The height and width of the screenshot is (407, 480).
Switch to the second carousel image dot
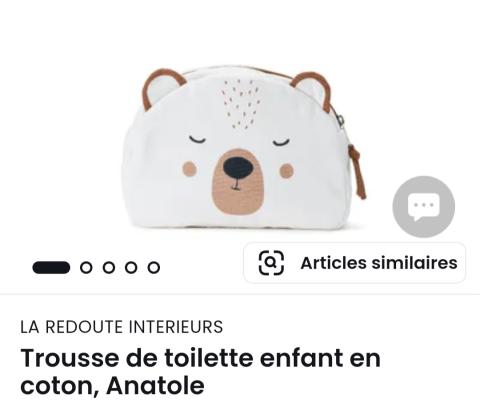pos(86,267)
